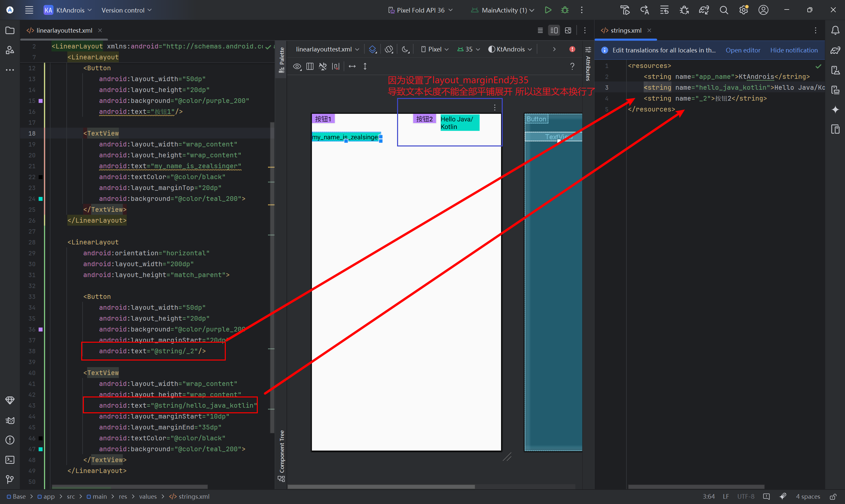Open the Palette side tab
Image resolution: width=845 pixels, height=504 pixels.
click(x=281, y=60)
